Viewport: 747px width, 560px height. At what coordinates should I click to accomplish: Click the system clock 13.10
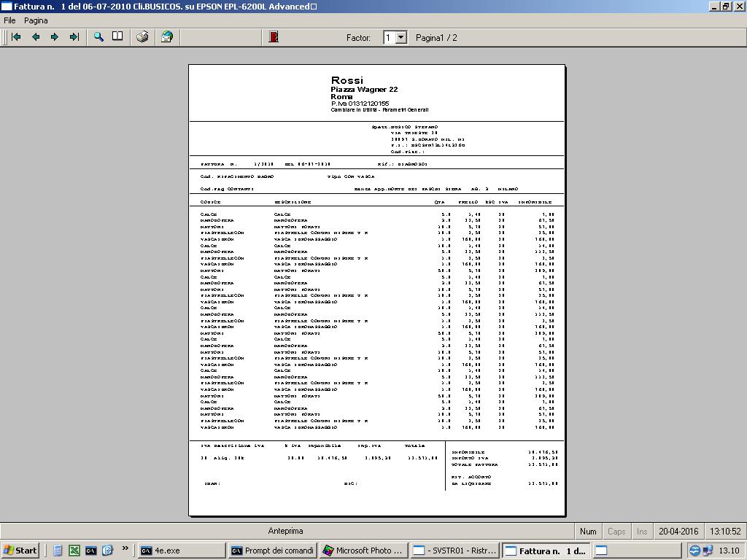729,551
